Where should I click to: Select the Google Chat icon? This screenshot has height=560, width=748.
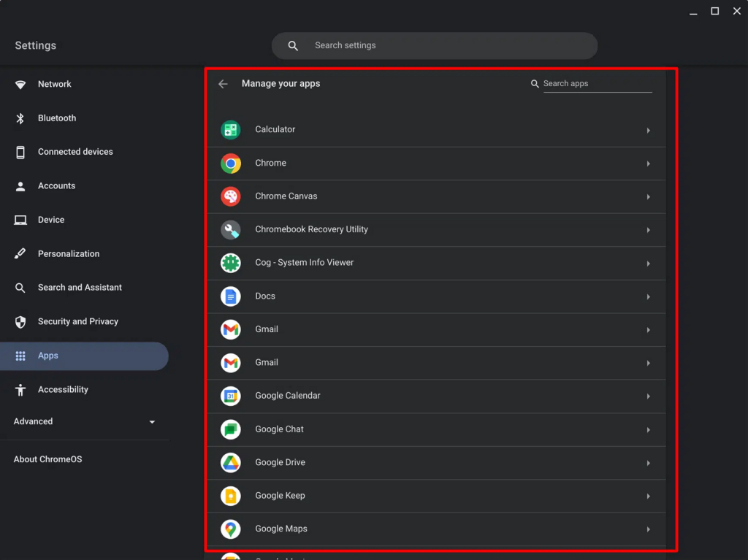pyautogui.click(x=230, y=429)
